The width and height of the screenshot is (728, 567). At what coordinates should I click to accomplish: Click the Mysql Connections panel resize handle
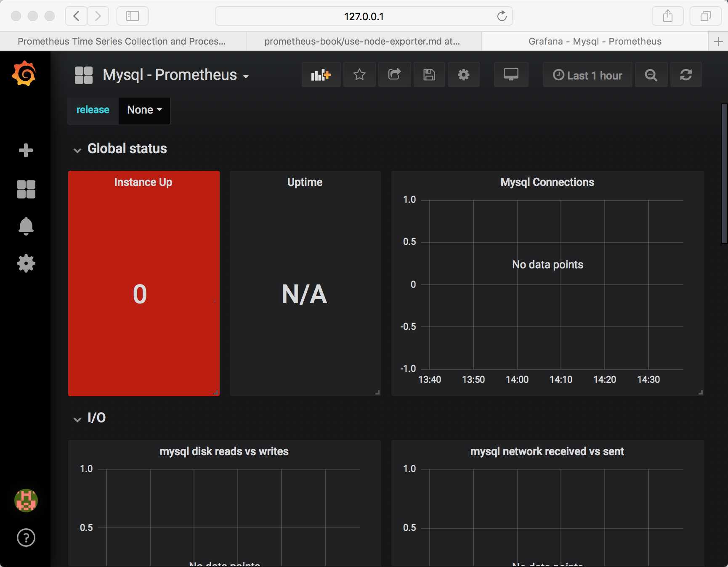coord(701,392)
